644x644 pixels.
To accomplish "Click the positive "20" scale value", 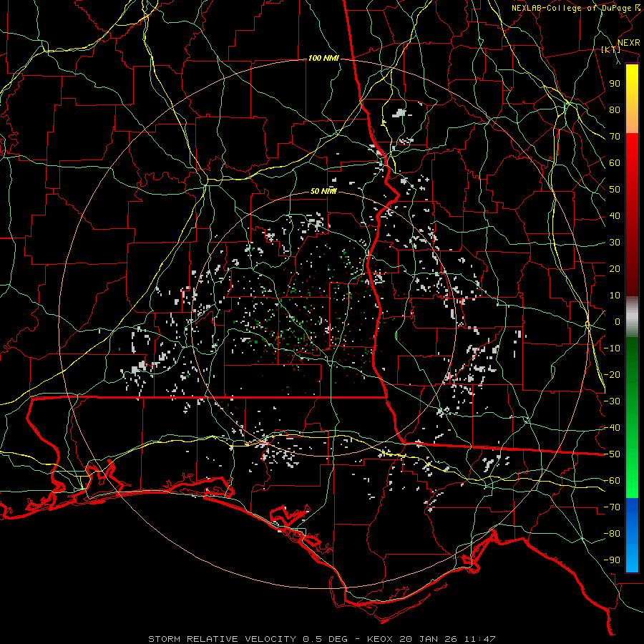I will tap(615, 269).
